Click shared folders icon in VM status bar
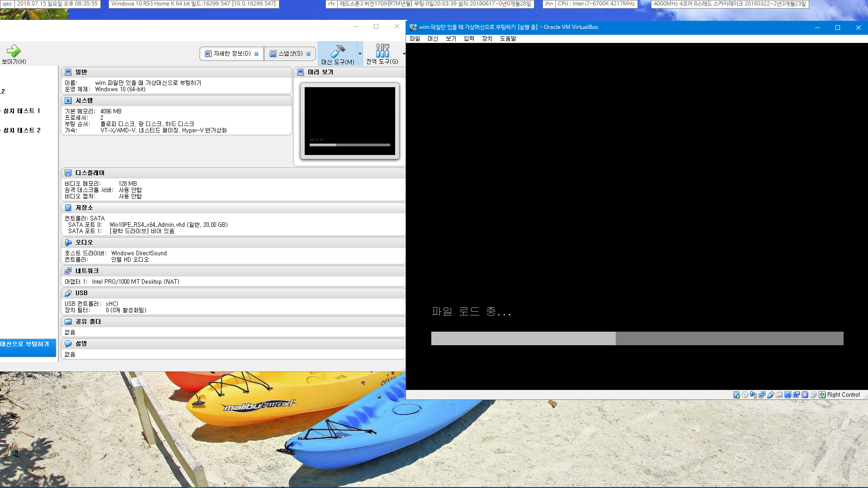This screenshot has height=488, width=868. pos(779,394)
